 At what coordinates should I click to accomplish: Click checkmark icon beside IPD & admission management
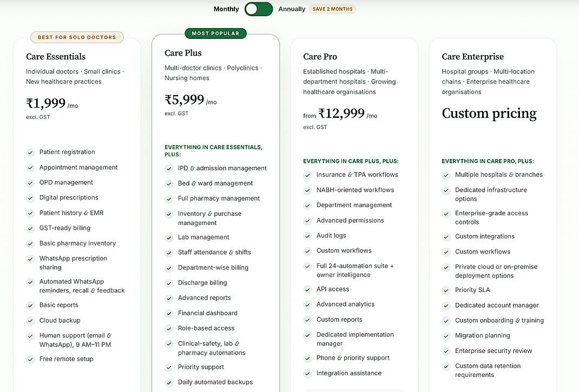coord(169,169)
